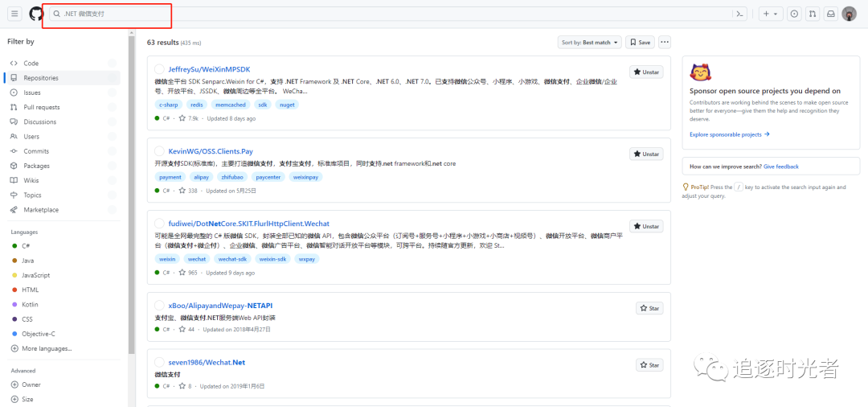Unstar JeffreySu/WeiXinMPSDK
868x407 pixels.
pyautogui.click(x=646, y=72)
